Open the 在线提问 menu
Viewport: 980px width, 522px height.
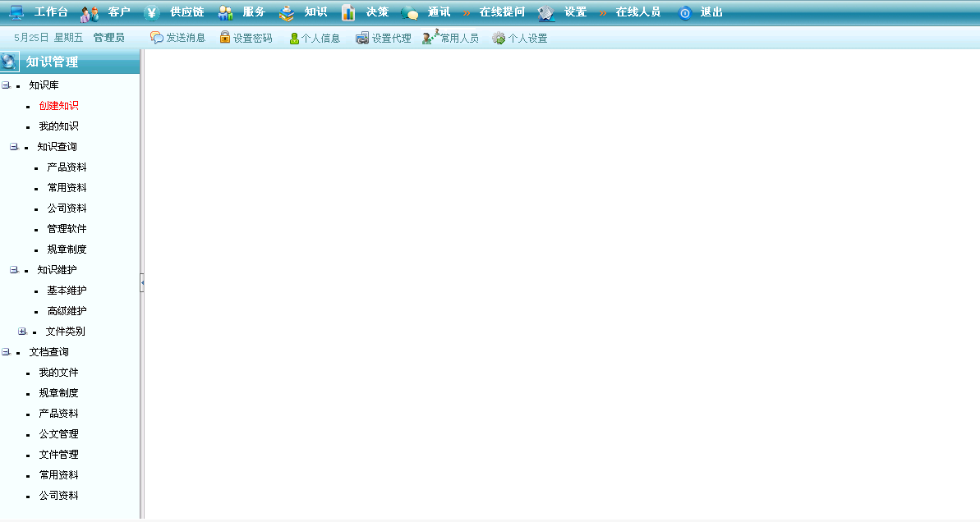pyautogui.click(x=501, y=12)
